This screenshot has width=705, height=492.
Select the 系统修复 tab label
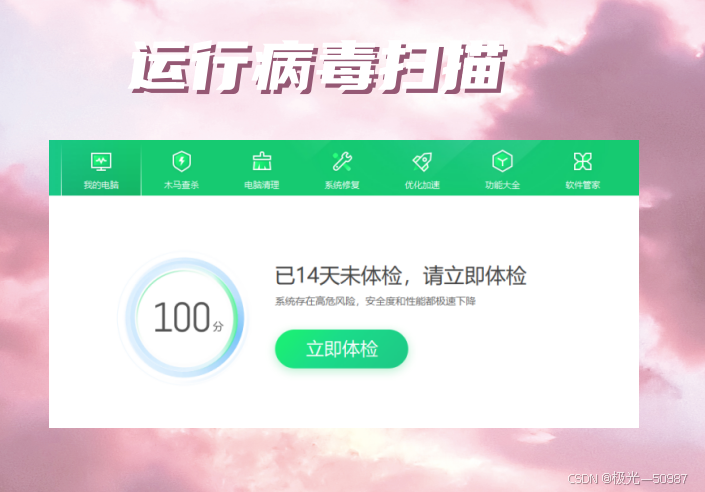point(342,185)
